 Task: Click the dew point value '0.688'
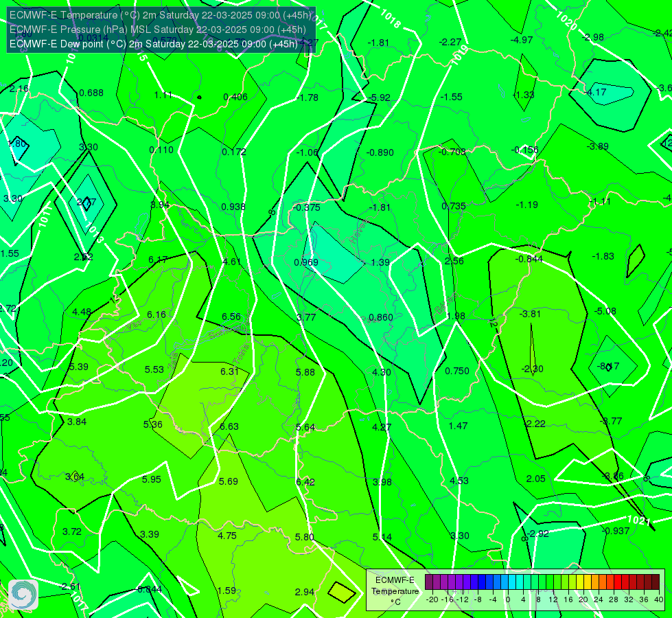pyautogui.click(x=91, y=93)
